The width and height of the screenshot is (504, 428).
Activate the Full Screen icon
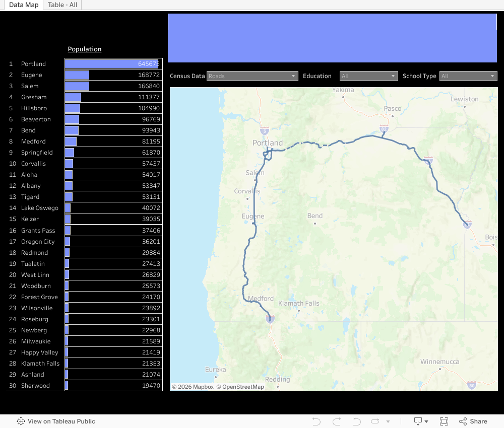[x=444, y=421]
